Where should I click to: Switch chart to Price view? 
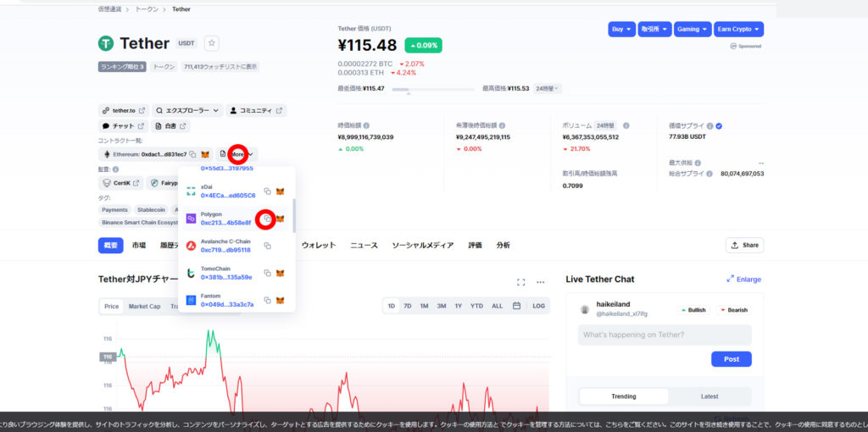[x=112, y=306]
